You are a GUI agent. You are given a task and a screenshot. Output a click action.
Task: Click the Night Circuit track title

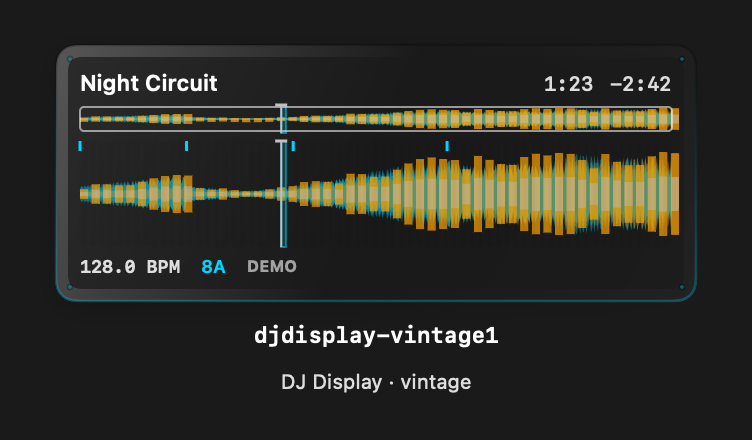[149, 83]
